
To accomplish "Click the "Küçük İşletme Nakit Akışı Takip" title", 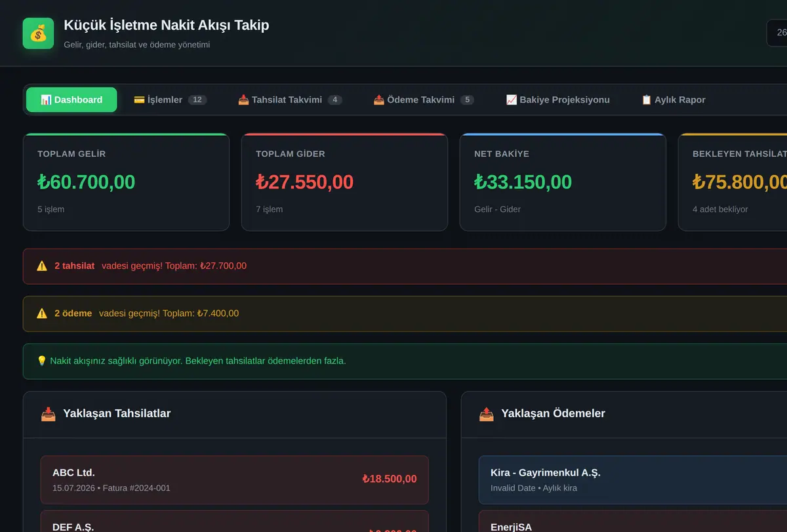I will pyautogui.click(x=167, y=25).
